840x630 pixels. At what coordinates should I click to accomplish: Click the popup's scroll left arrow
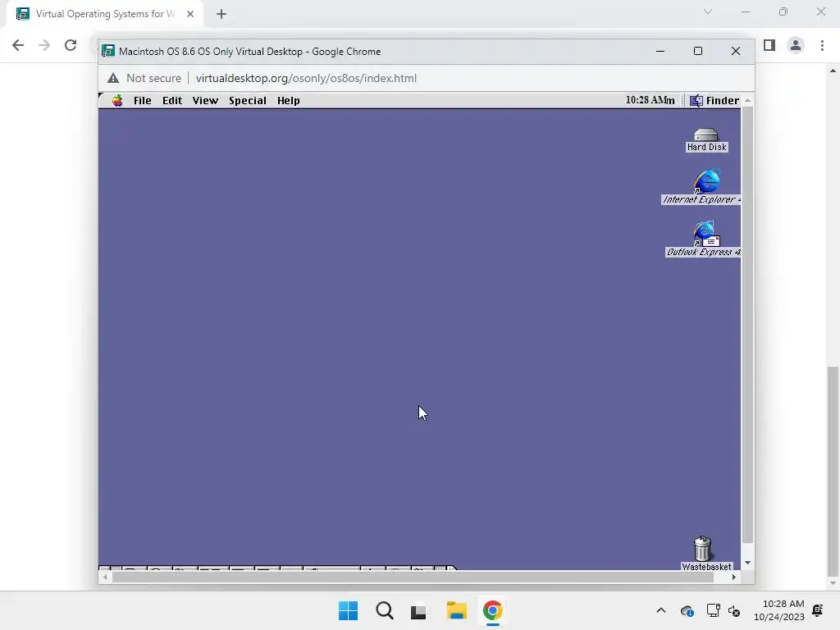pos(106,577)
